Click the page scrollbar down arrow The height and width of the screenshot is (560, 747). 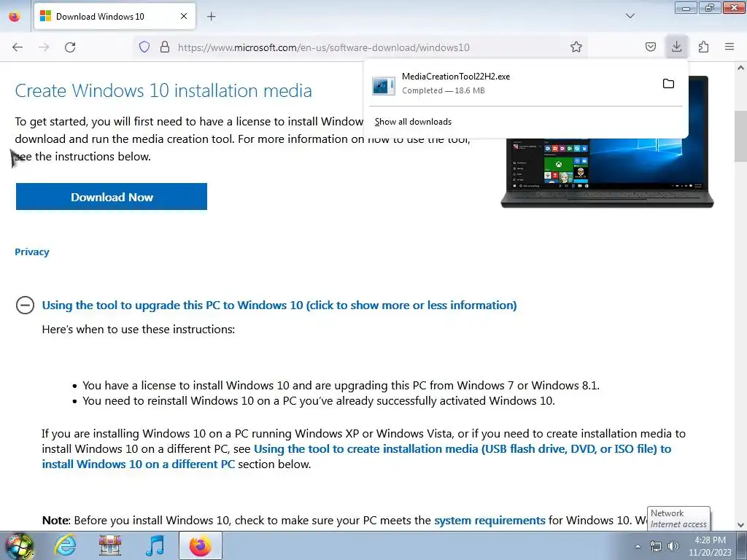741,525
